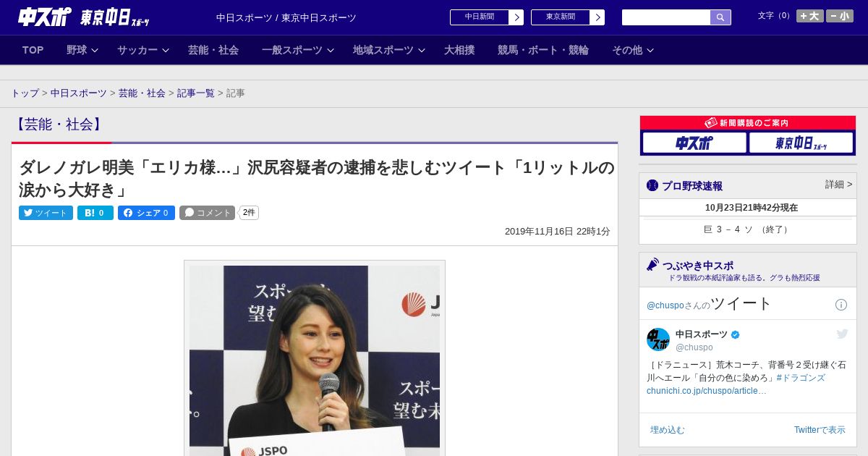Open the @chuspo timeline link
This screenshot has width=868, height=456.
[x=665, y=305]
